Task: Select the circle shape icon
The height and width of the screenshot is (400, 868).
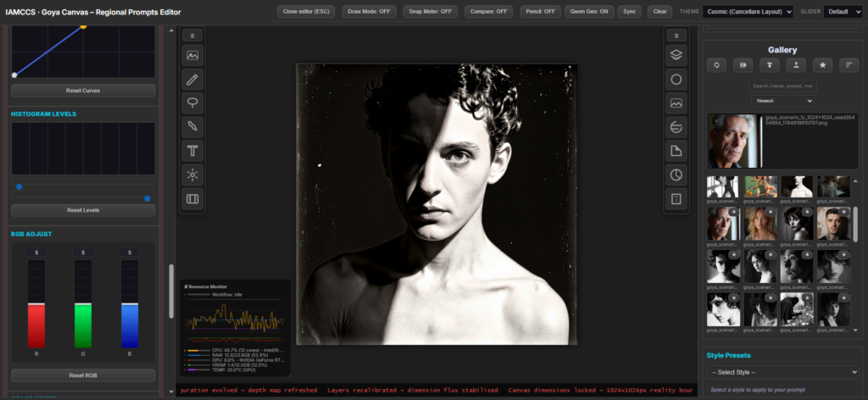Action: tap(676, 80)
